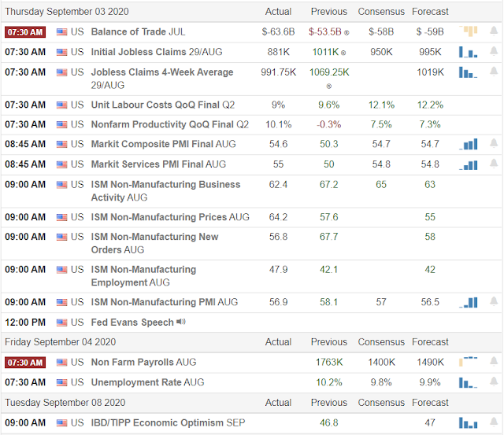Open mini chart for Markit Services PMI Final
The height and width of the screenshot is (435, 504).
[x=469, y=164]
